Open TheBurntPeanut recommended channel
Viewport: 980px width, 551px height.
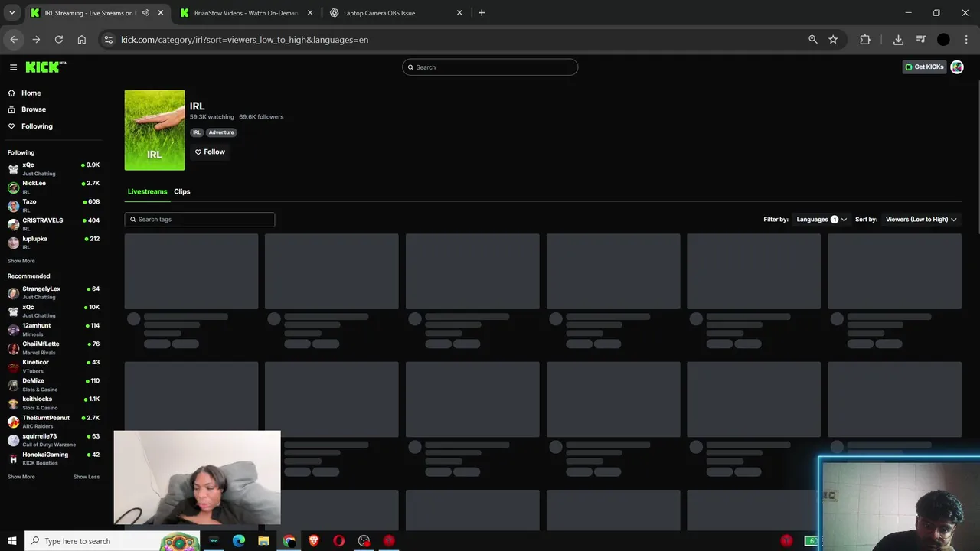tap(54, 421)
